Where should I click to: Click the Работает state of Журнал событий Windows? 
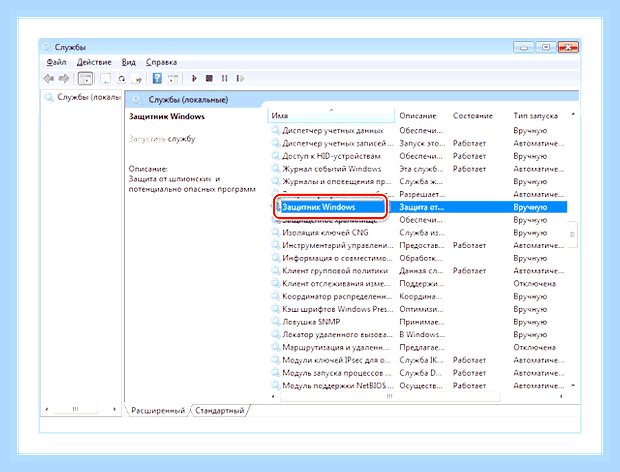(469, 169)
